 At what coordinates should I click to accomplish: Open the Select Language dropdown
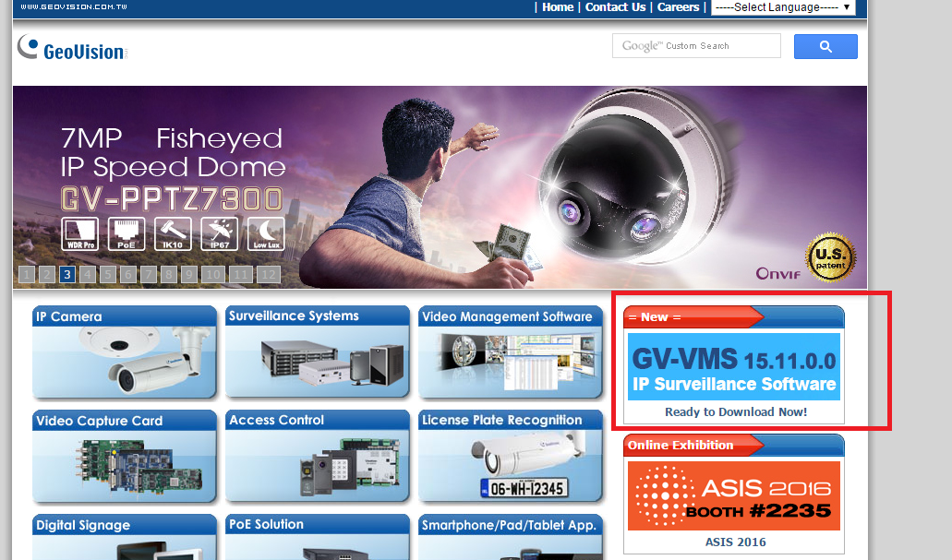coord(783,7)
